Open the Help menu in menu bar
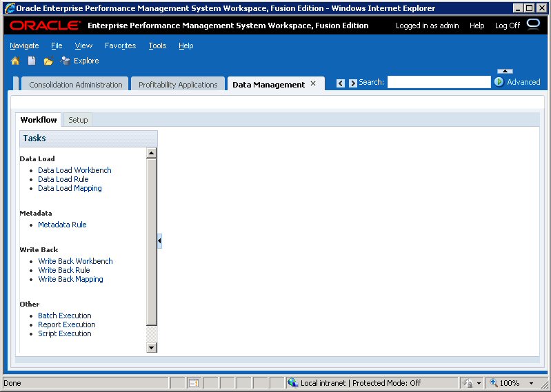The image size is (551, 392). tap(186, 45)
